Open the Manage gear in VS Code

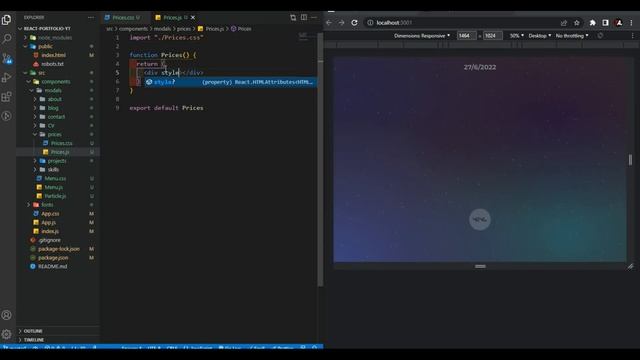[x=7, y=334]
